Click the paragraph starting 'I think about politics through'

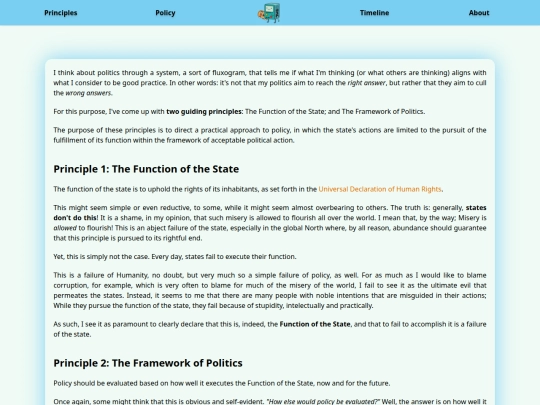270,83
